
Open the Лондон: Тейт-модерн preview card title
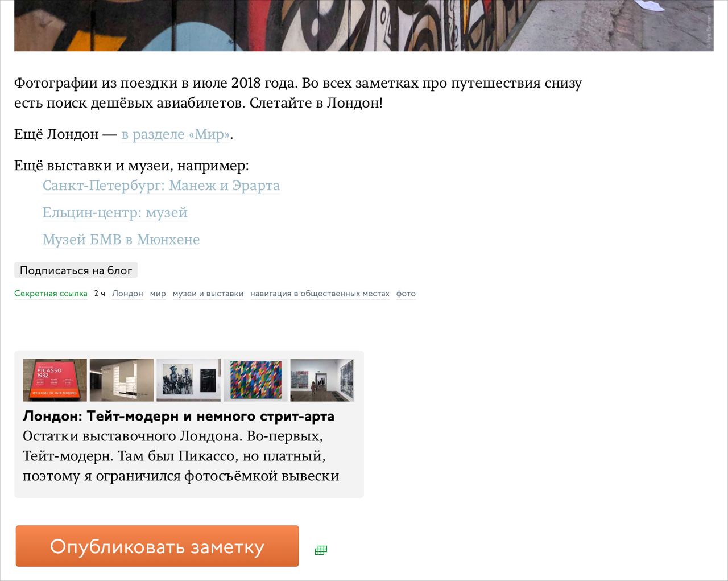tap(179, 416)
